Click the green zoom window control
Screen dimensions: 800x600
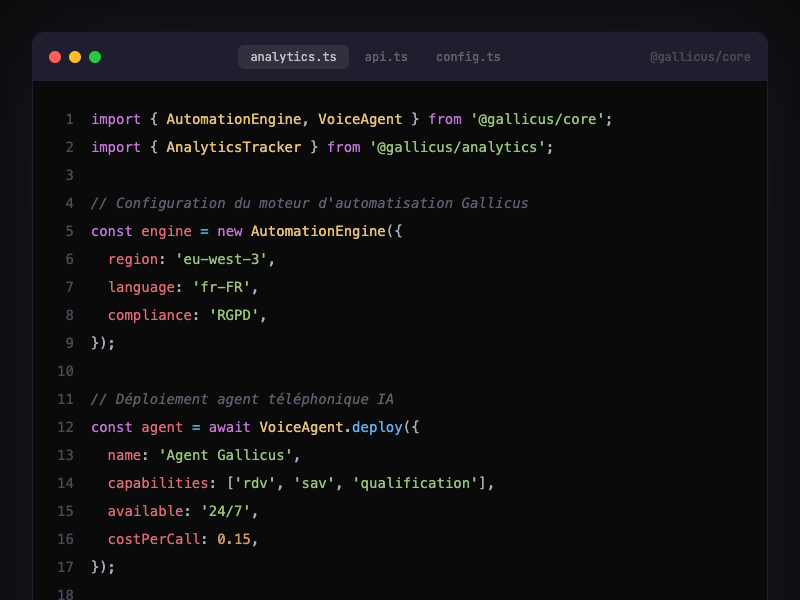coord(94,57)
